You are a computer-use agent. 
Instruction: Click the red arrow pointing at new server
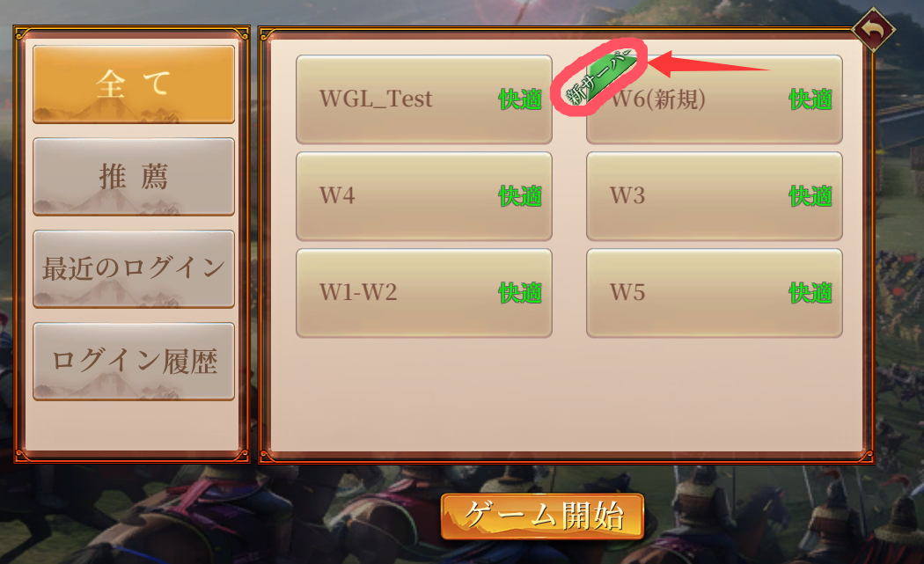709,64
